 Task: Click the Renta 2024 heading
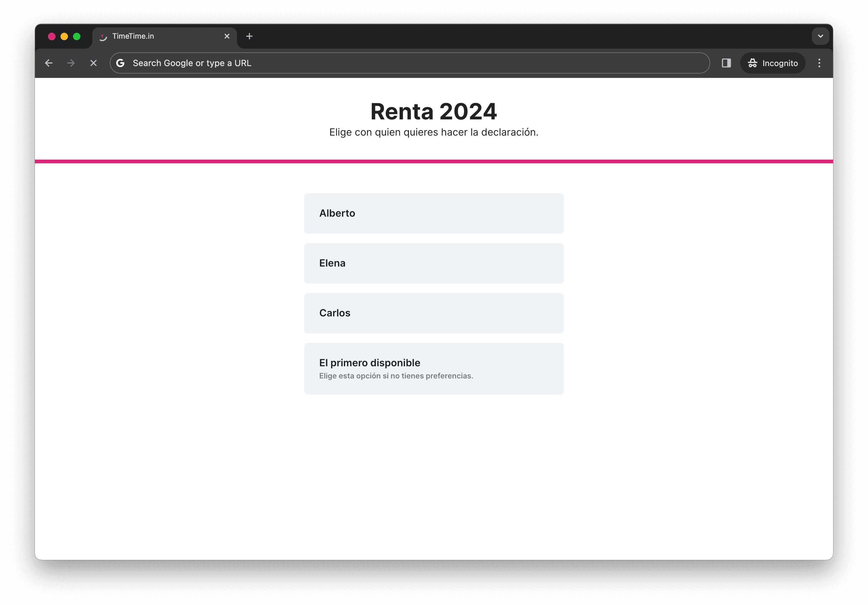(x=433, y=112)
